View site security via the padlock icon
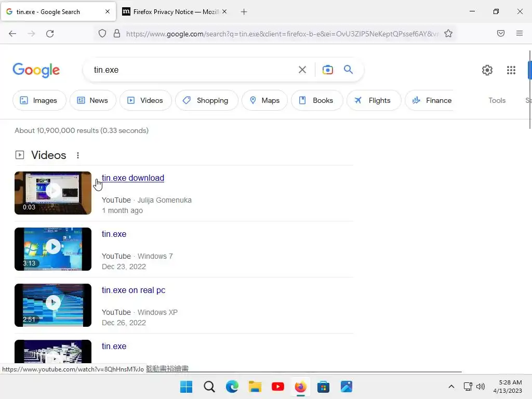 [117, 34]
